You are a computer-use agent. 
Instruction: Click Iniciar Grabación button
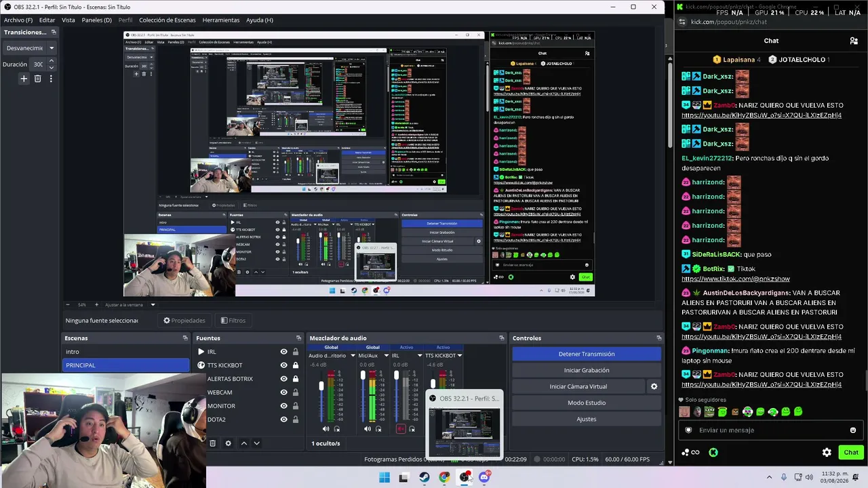pos(587,370)
